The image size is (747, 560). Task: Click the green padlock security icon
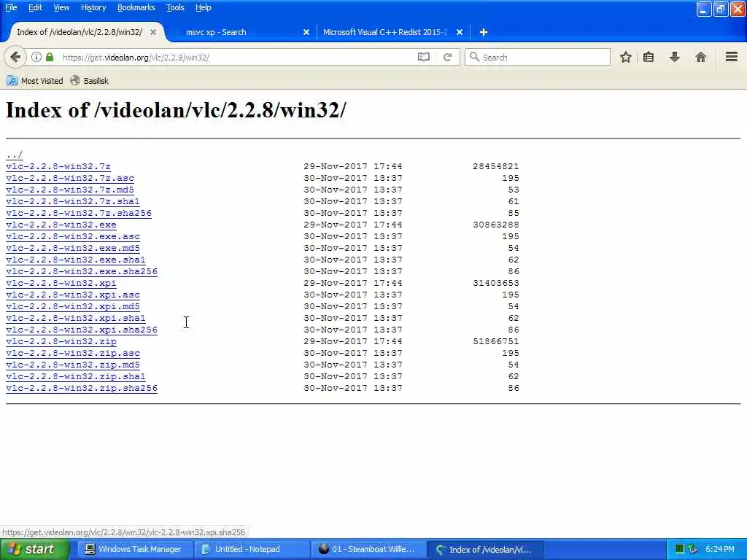coord(50,57)
